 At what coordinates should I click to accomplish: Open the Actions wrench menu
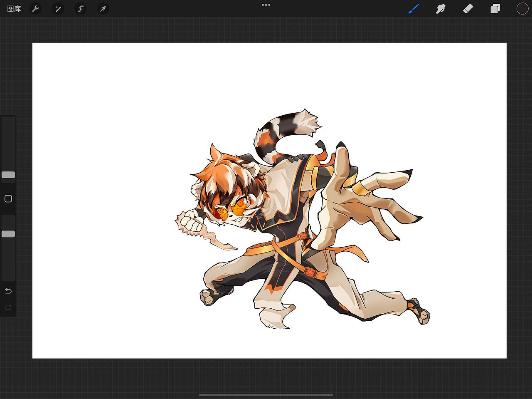[36, 9]
